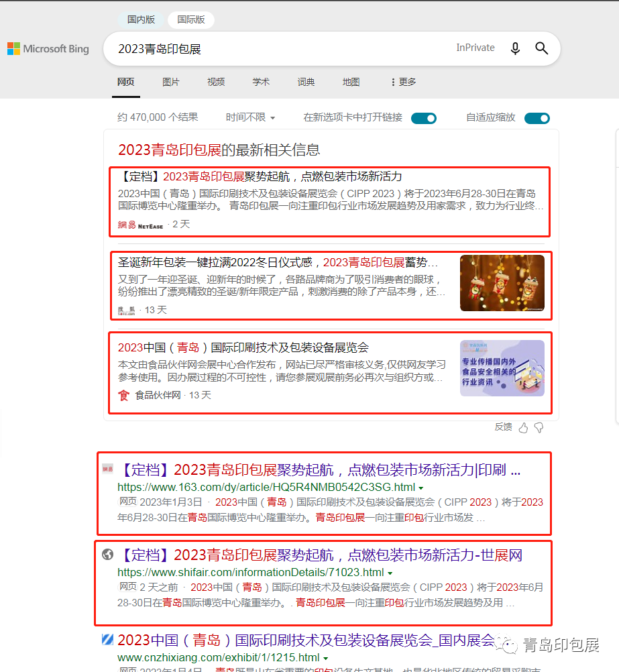The width and height of the screenshot is (619, 672).
Task: Click the 13 天 label under 食品伙伴网
Action: pos(201,395)
